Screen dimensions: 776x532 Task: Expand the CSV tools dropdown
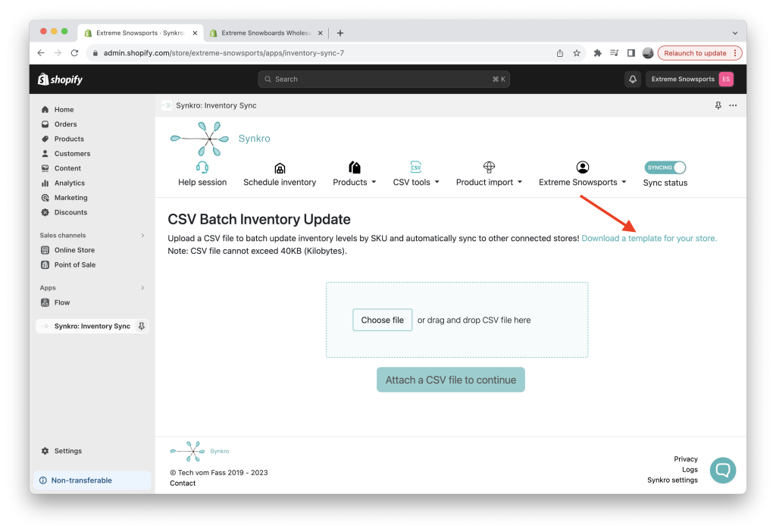coord(437,182)
